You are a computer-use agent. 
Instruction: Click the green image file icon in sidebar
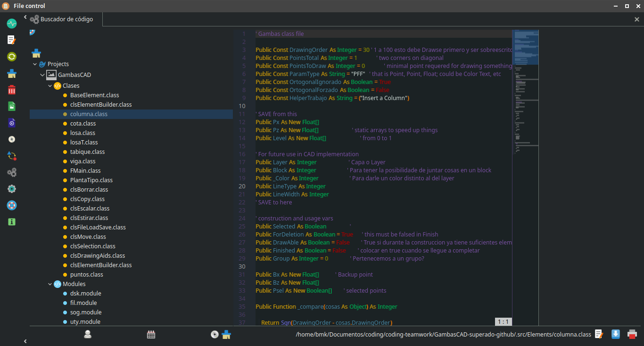click(x=12, y=106)
